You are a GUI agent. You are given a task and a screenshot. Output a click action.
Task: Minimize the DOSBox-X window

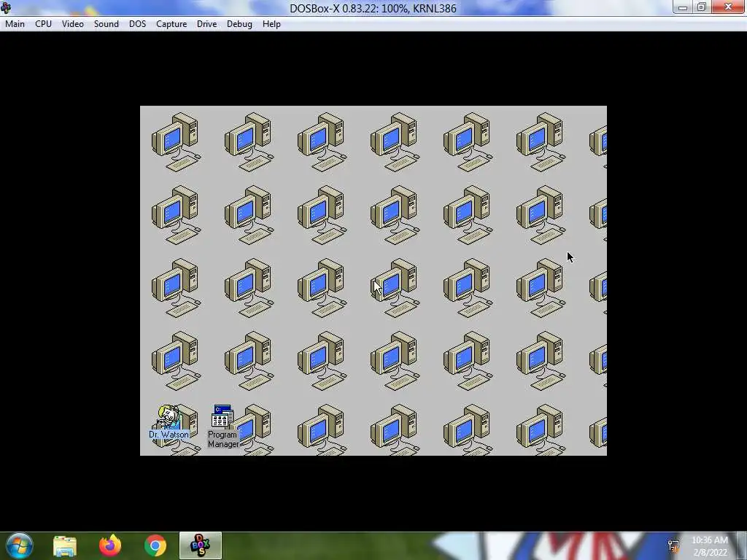coord(683,7)
